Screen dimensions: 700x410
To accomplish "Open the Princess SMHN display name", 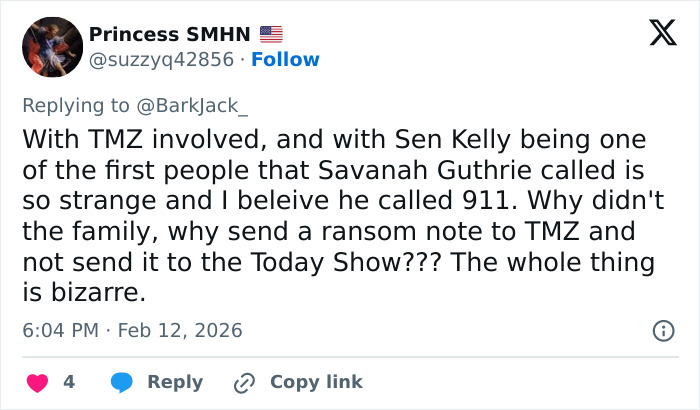I will [x=169, y=34].
